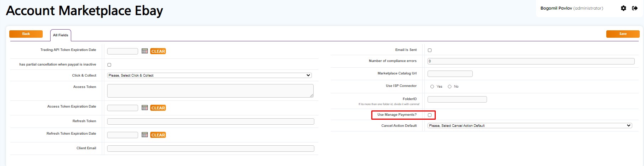Toggle partial cancellation when paypal inactive checkbox
644x166 pixels.
pos(109,65)
